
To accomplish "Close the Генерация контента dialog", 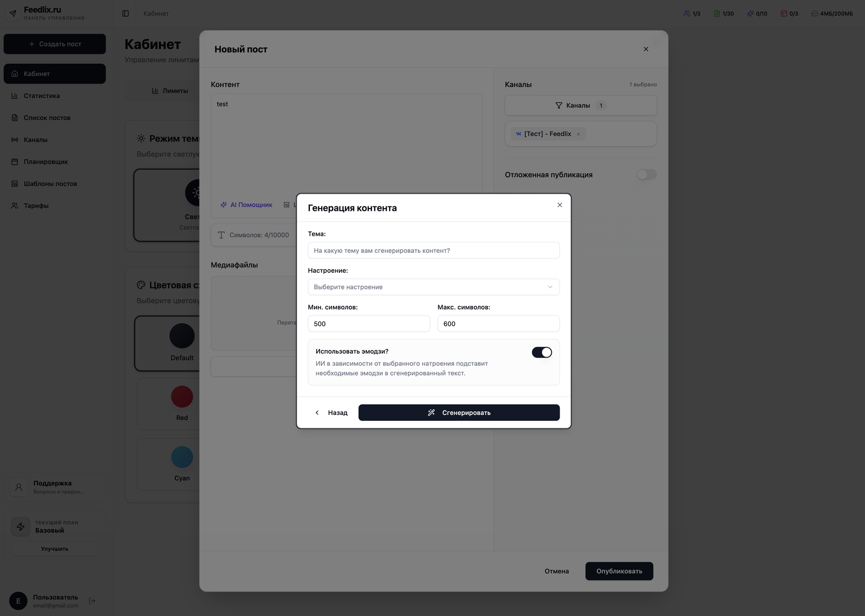I will coord(560,205).
